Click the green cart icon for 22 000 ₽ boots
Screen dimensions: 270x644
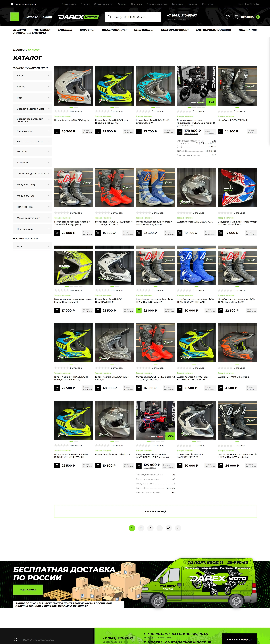tap(139, 310)
